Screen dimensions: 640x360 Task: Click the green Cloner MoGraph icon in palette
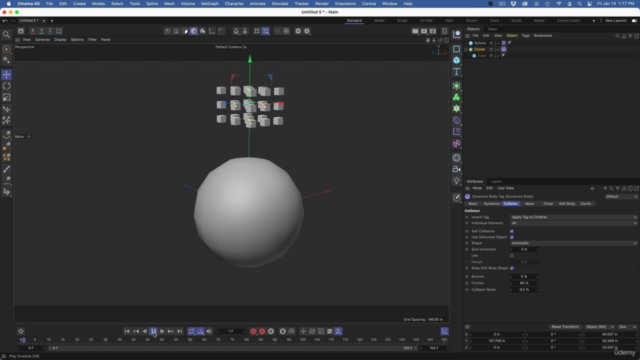click(456, 97)
